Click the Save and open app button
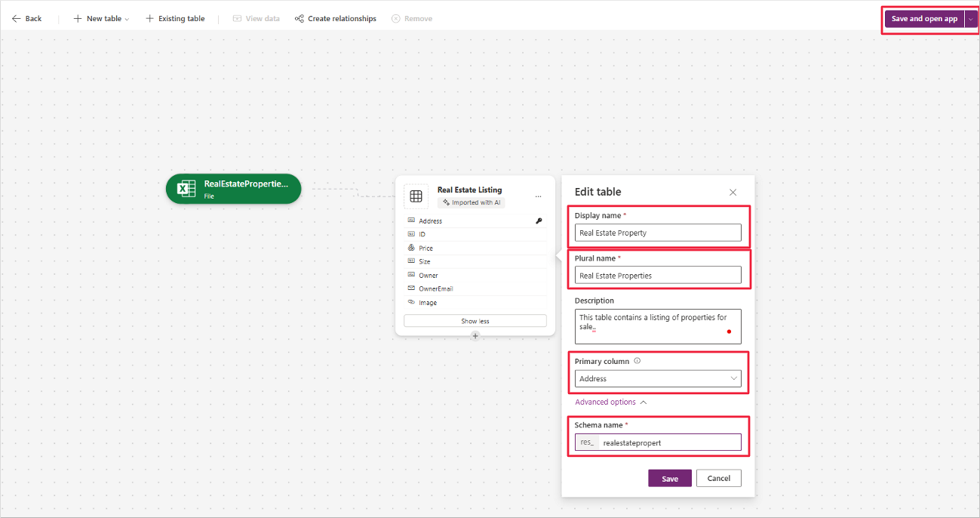Screen dimensions: 980x518 click(923, 19)
